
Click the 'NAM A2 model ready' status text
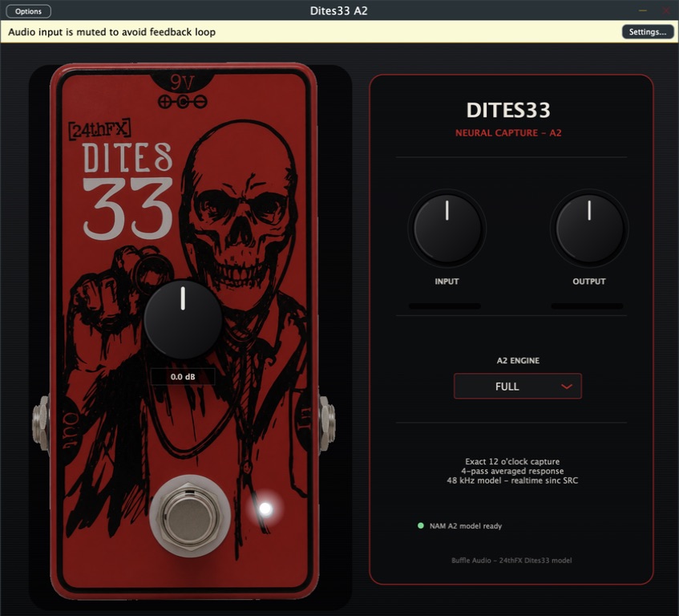(x=466, y=526)
